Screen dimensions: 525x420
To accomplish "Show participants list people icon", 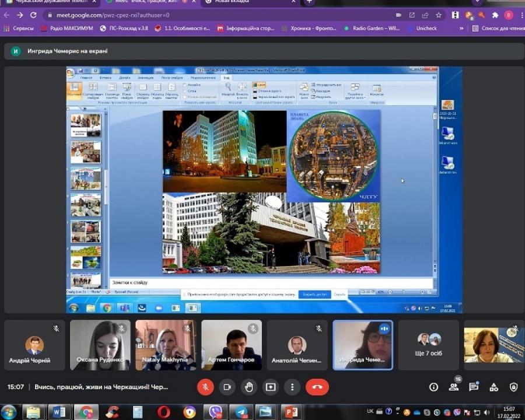I will 454,387.
